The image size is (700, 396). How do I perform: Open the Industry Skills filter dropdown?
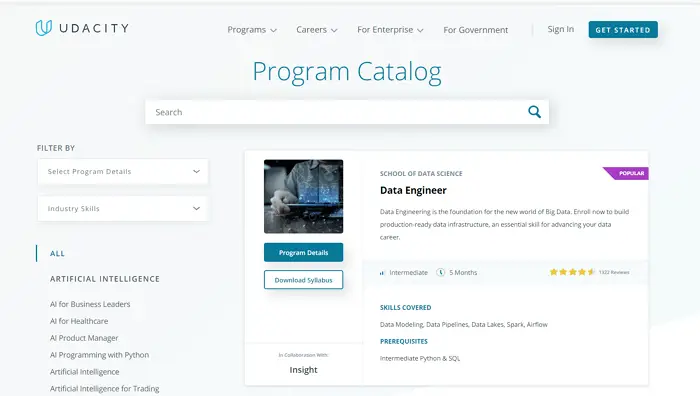click(x=123, y=208)
